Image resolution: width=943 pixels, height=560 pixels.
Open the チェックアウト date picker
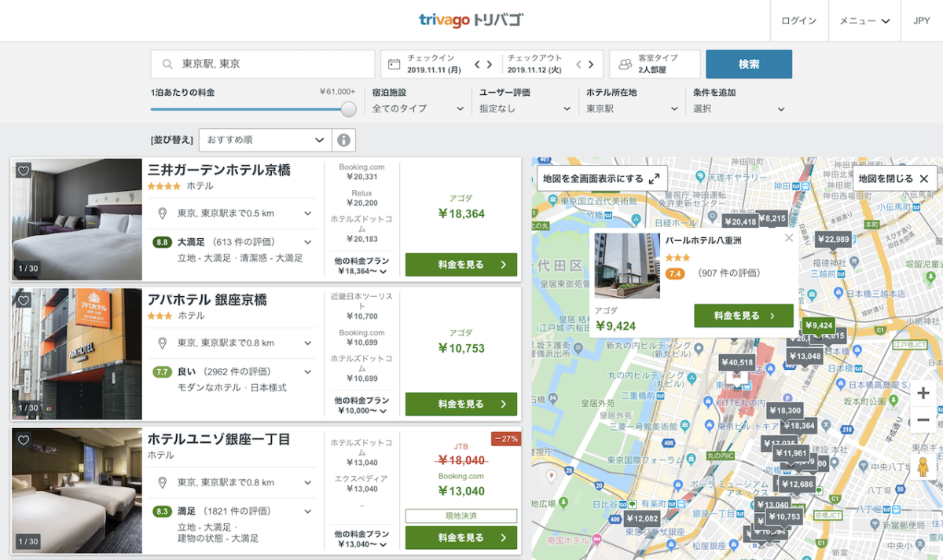[534, 64]
